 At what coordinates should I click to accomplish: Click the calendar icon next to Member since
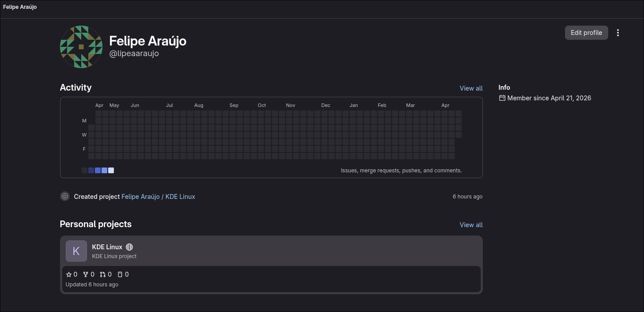coord(502,98)
